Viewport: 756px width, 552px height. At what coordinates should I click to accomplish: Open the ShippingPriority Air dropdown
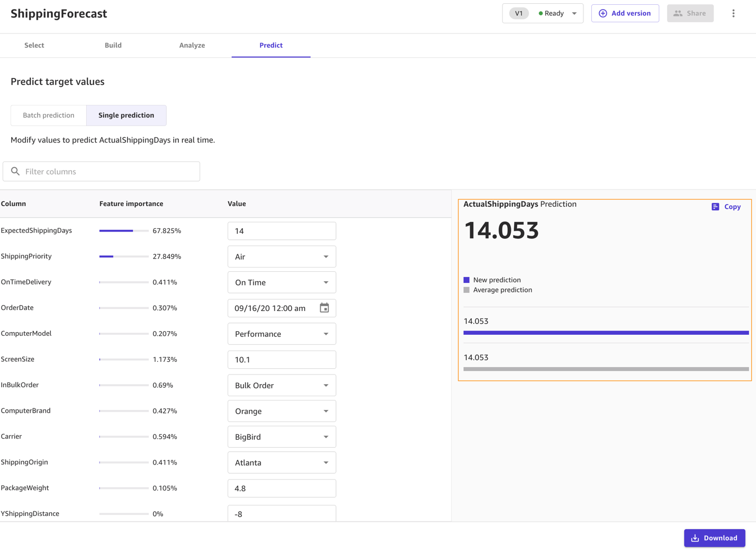click(x=282, y=256)
